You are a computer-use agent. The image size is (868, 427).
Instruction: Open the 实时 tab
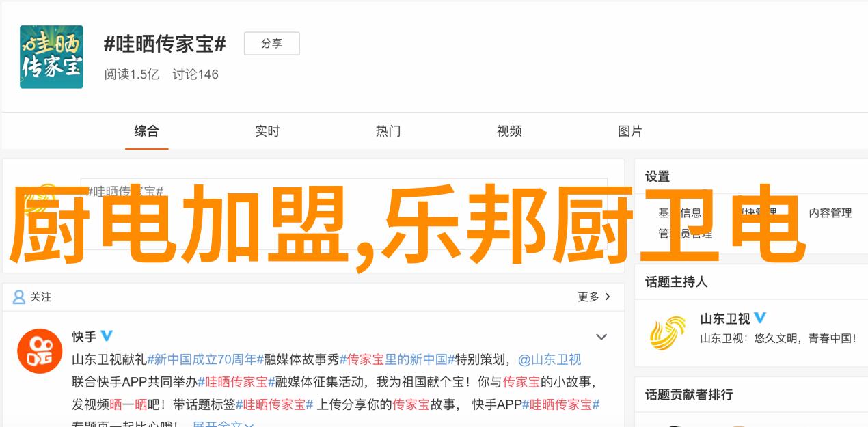click(x=267, y=131)
